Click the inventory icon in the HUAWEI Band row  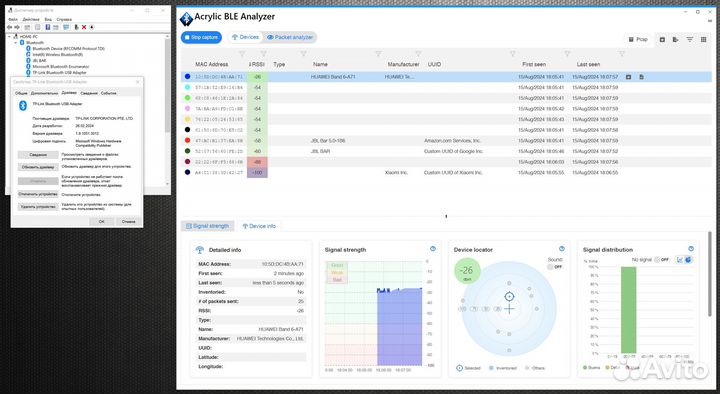pyautogui.click(x=629, y=77)
